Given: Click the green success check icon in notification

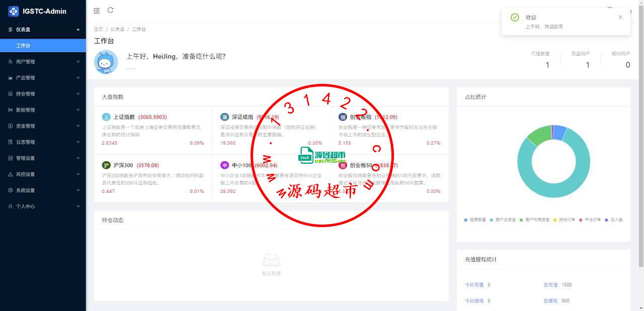Looking at the screenshot, I should 515,18.
